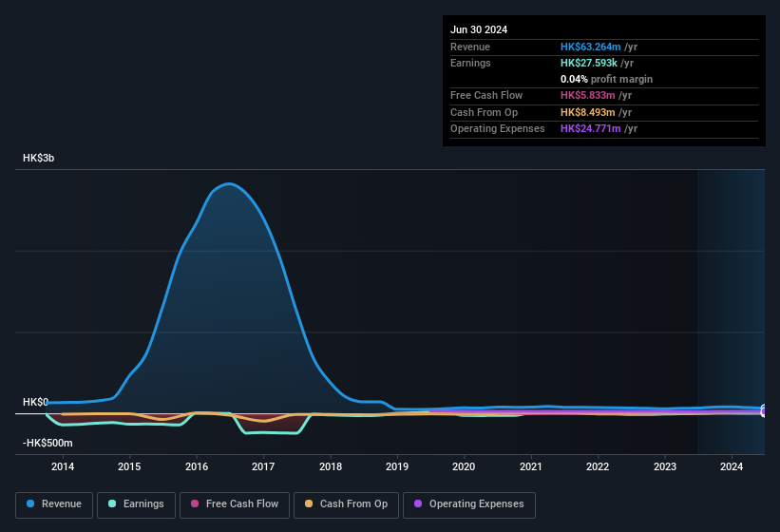The height and width of the screenshot is (532, 780).
Task: Click the 2014 x-axis label
Action: pyautogui.click(x=63, y=466)
